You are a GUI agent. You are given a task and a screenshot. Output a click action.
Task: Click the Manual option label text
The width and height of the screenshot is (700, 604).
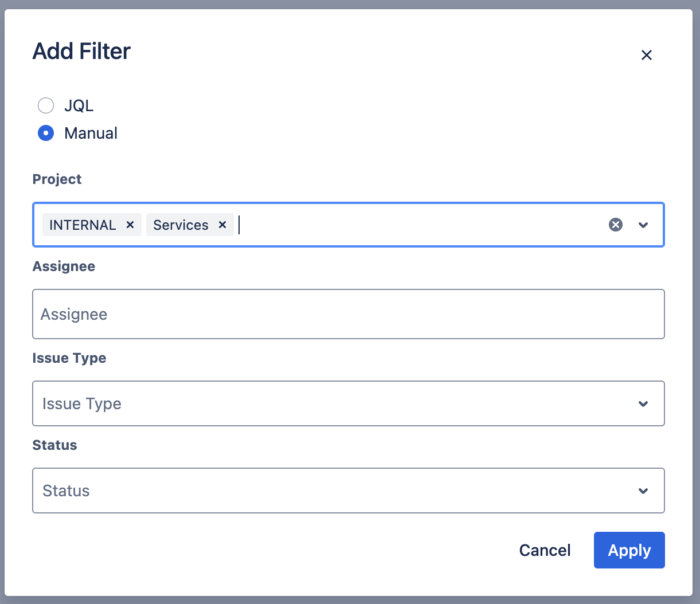[x=91, y=133]
